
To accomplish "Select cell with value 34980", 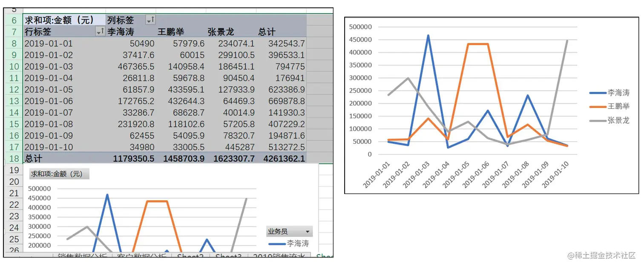I will click(x=143, y=147).
